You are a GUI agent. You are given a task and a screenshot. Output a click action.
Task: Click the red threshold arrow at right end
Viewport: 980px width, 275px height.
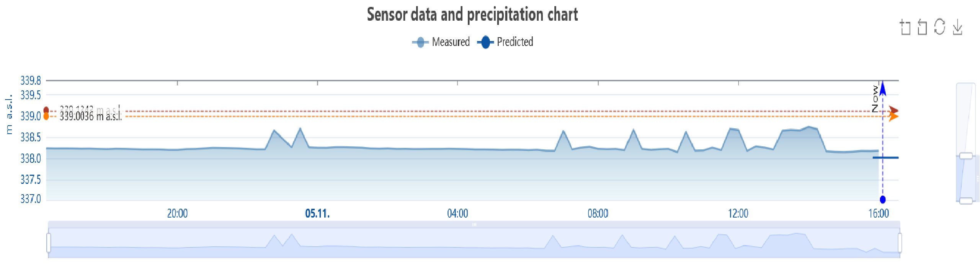tap(893, 111)
